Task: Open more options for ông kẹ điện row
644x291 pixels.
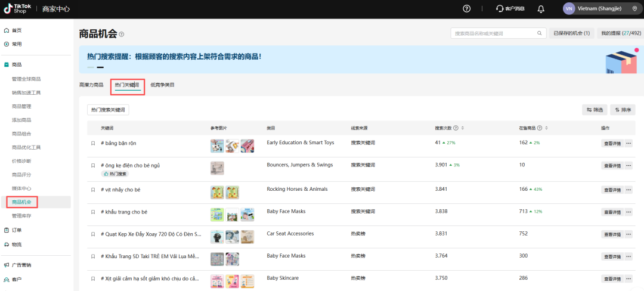Action: [628, 165]
